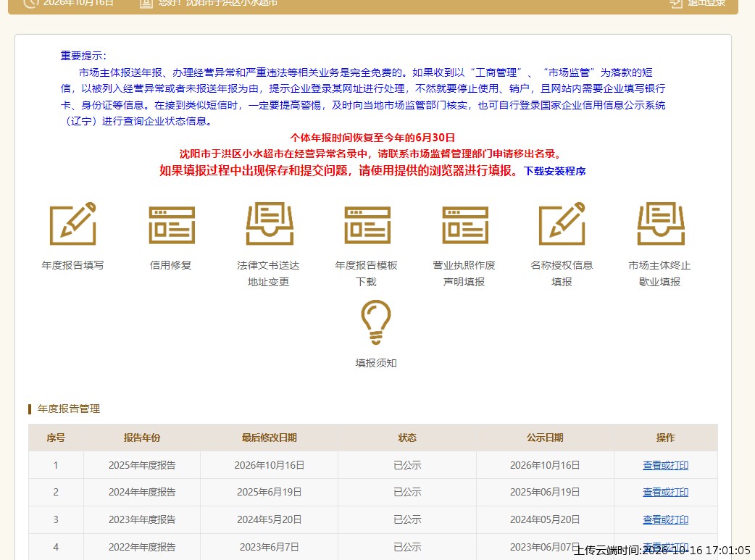View or print the 2023年年度报告
The height and width of the screenshot is (560, 755).
(665, 519)
